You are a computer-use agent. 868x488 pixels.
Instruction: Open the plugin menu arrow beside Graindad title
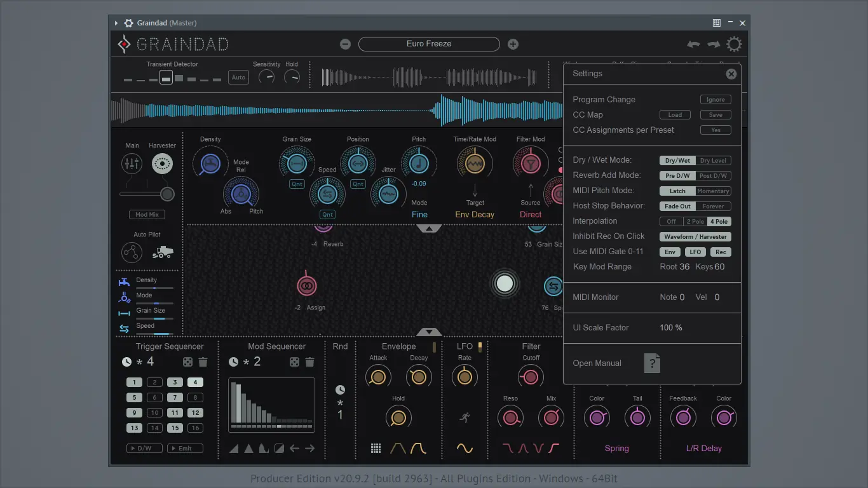[116, 24]
